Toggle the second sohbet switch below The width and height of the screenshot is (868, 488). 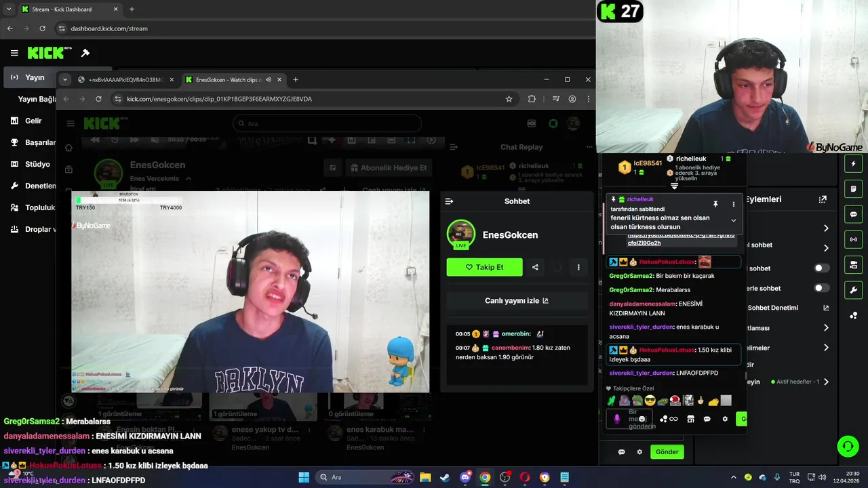point(821,288)
